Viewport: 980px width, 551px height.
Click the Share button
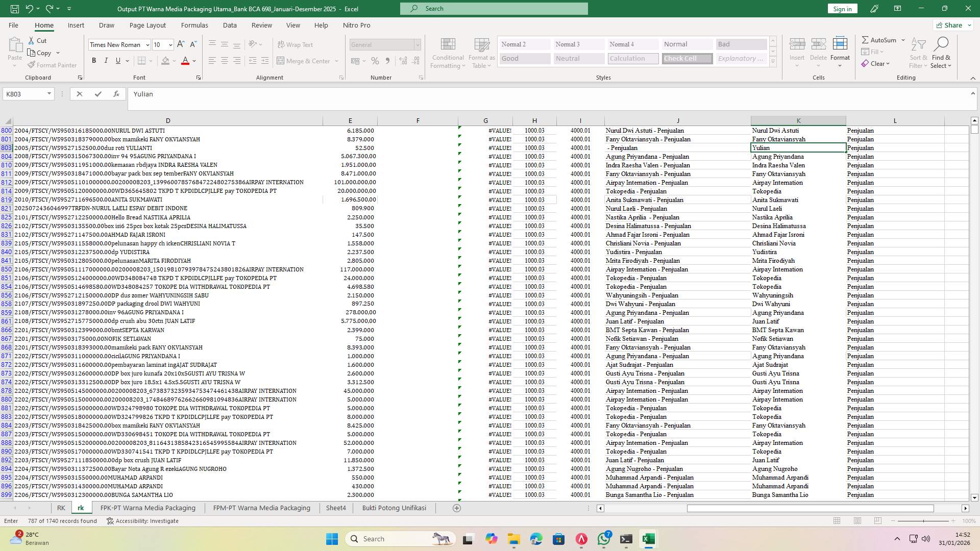(x=952, y=25)
